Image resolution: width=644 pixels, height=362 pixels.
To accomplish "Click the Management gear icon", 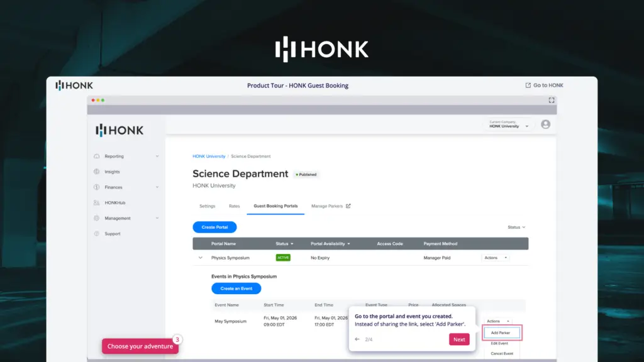I will click(96, 218).
